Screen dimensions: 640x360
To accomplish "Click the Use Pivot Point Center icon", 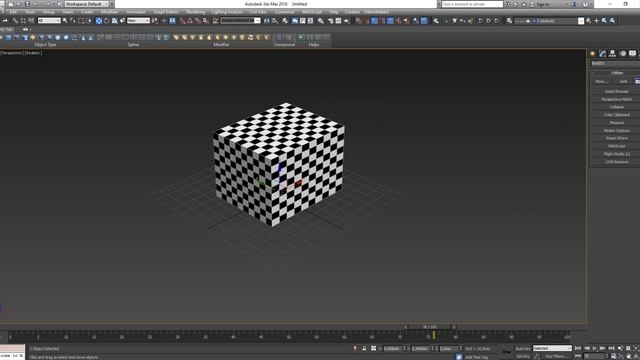I will click(155, 20).
